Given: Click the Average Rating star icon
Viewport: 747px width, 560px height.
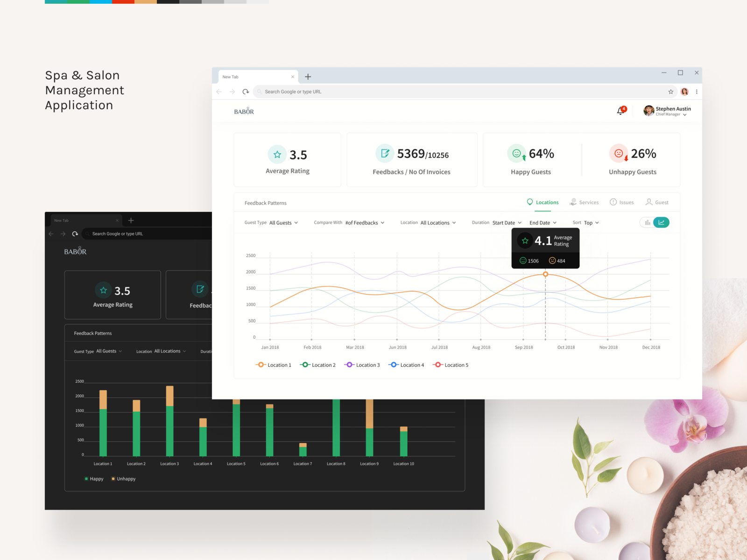Looking at the screenshot, I should pyautogui.click(x=277, y=154).
